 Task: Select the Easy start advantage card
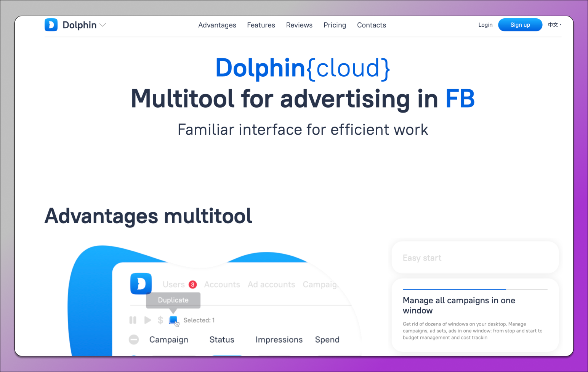(475, 258)
